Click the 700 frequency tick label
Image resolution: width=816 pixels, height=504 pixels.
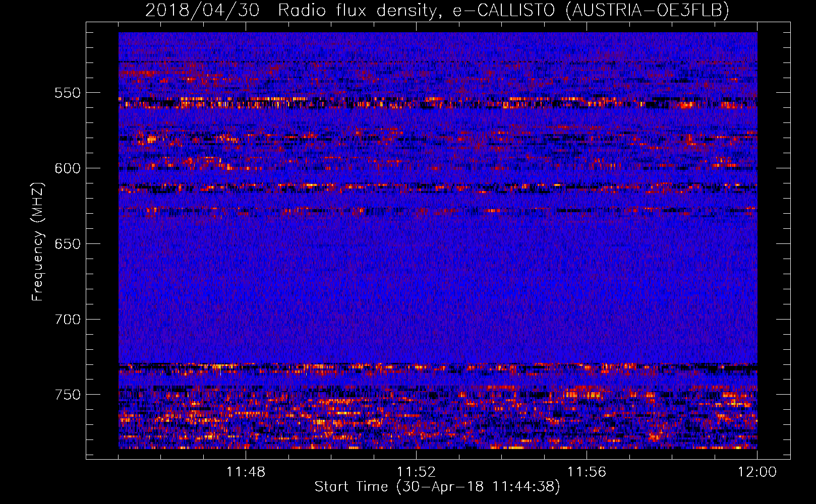pos(68,320)
